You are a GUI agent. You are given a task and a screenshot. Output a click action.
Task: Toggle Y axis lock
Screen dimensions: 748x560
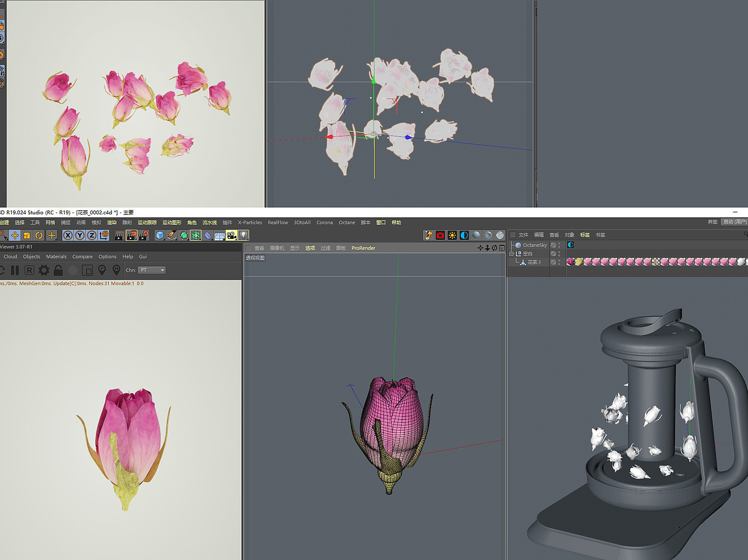(80, 235)
